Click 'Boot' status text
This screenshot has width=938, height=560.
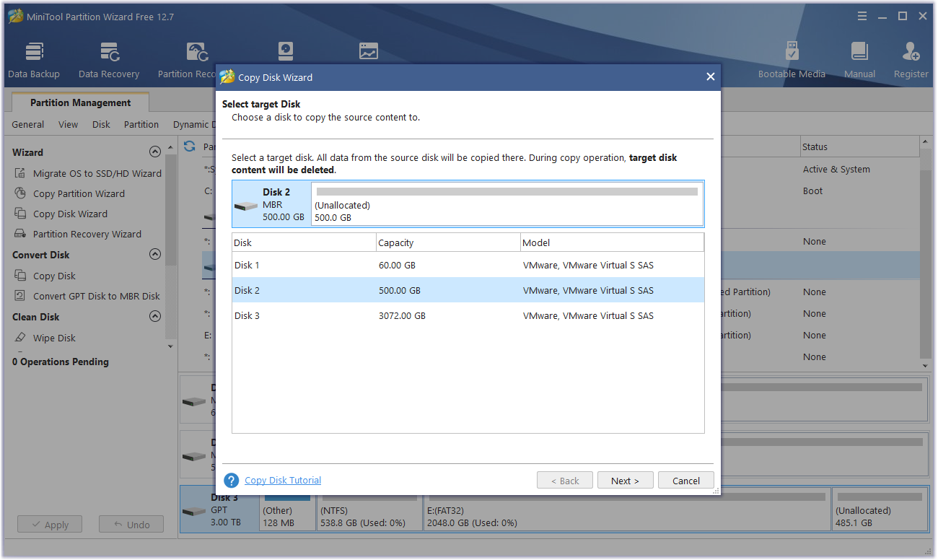pos(813,191)
